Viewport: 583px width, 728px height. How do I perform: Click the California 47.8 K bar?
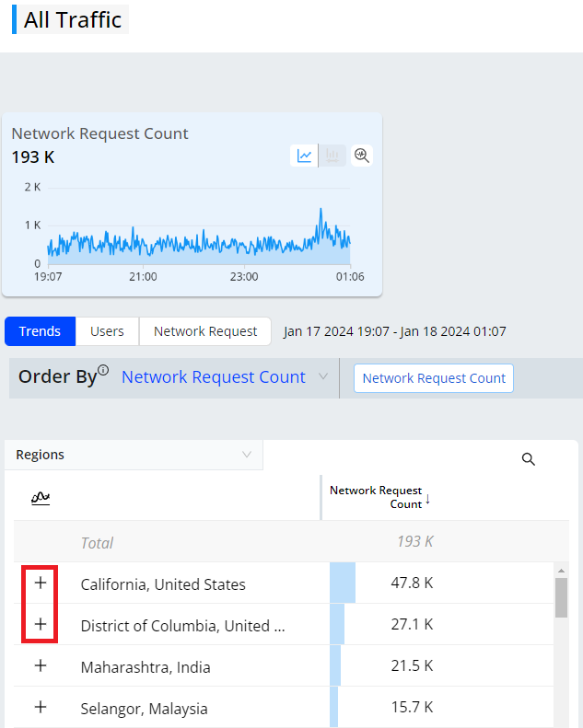tap(343, 584)
